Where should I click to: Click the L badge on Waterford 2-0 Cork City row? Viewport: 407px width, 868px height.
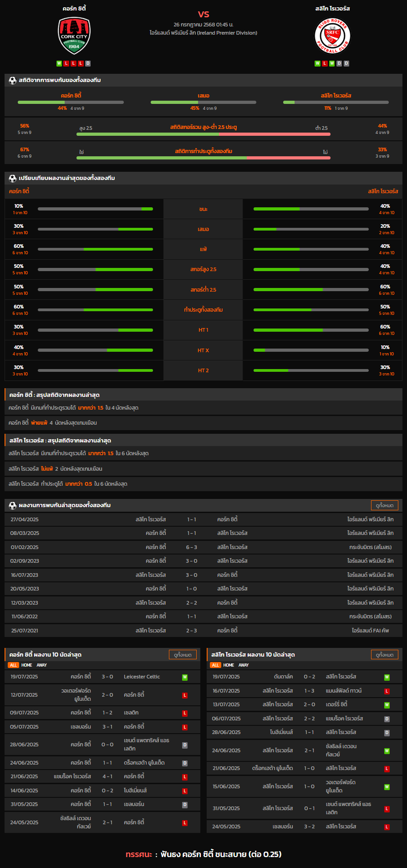(185, 695)
